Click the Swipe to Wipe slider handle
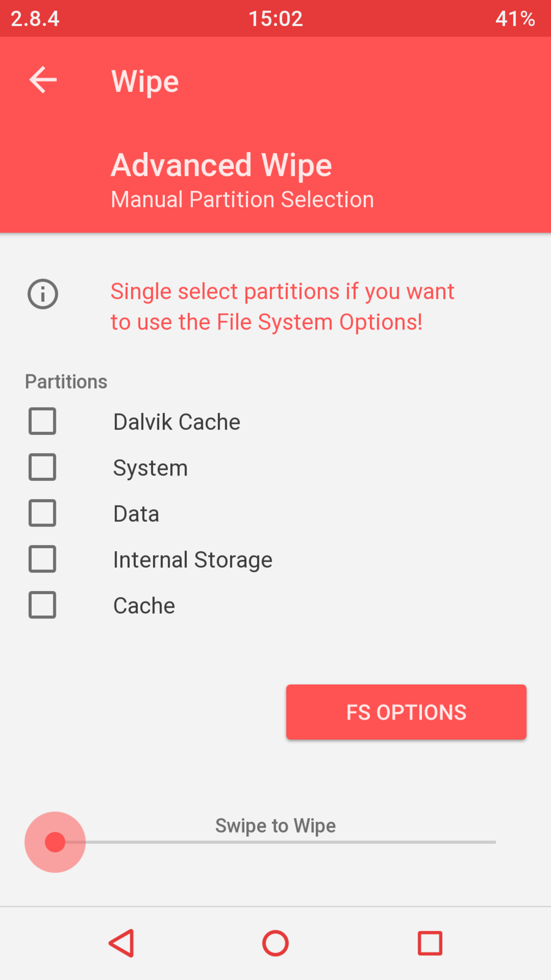 (55, 842)
